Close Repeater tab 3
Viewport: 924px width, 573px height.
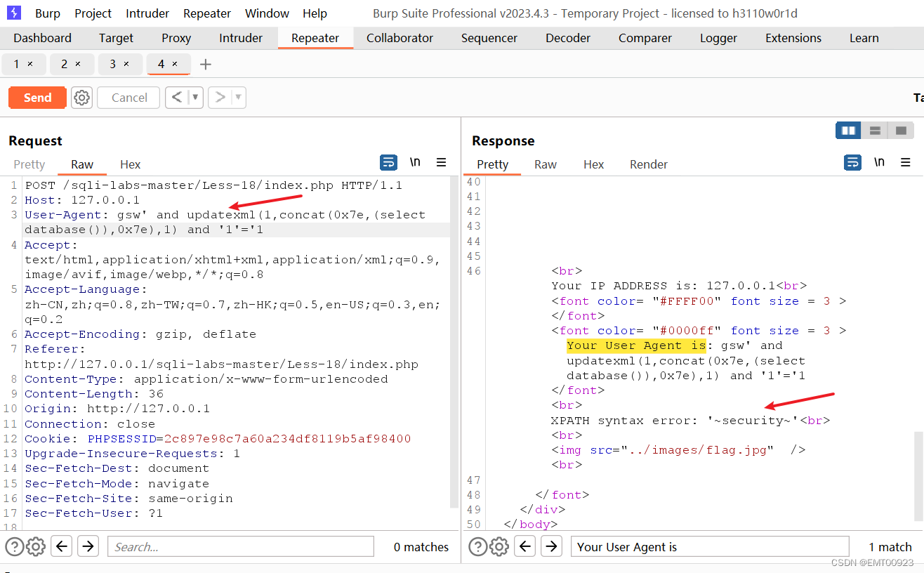tap(126, 64)
